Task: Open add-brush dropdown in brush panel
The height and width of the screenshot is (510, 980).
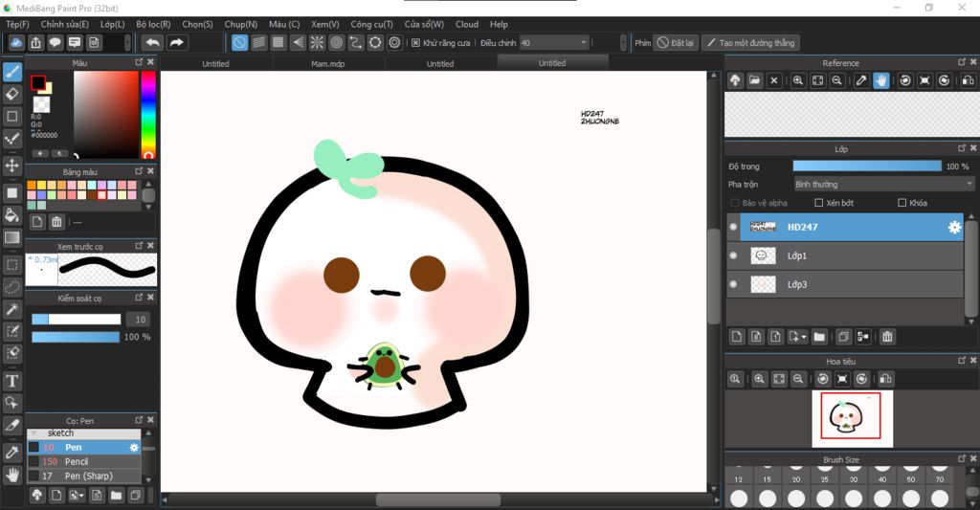Action: click(x=82, y=496)
